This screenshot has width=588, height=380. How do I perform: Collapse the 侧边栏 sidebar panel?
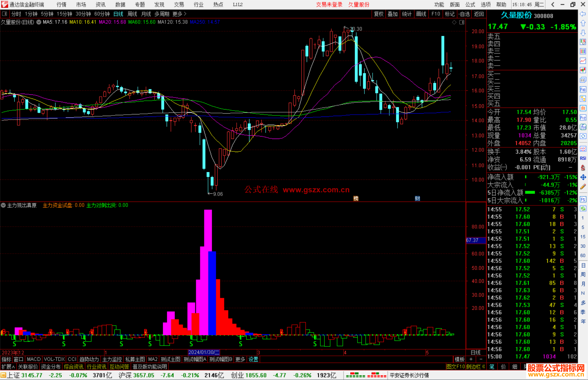[476, 367]
